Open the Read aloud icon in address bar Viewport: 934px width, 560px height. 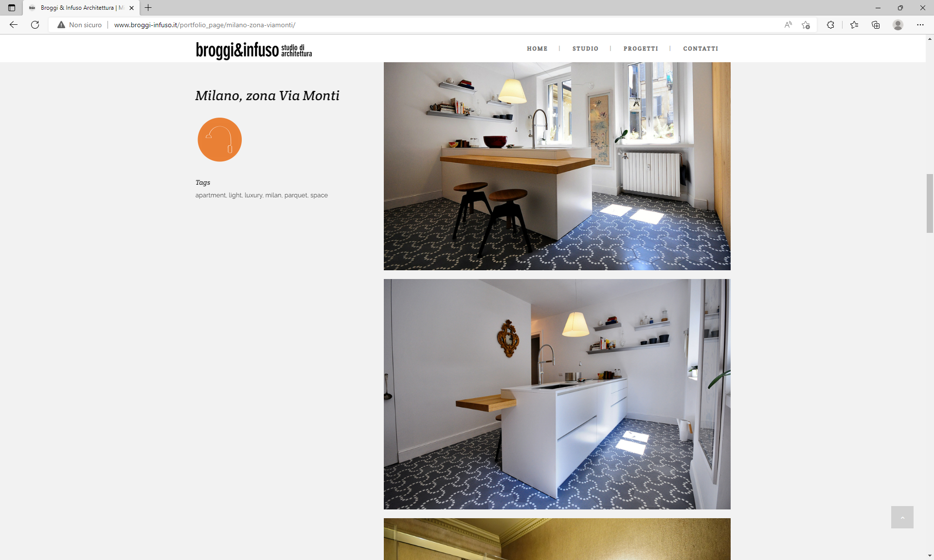tap(788, 25)
